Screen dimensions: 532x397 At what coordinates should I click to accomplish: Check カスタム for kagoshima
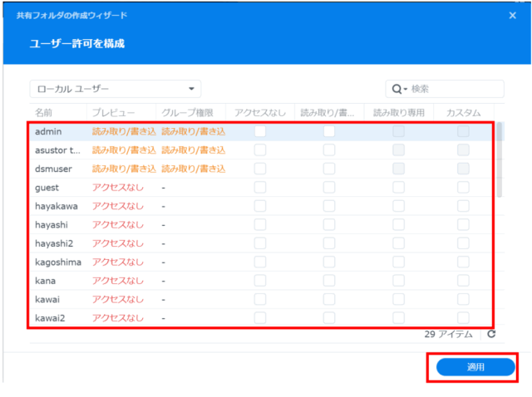[463, 262]
